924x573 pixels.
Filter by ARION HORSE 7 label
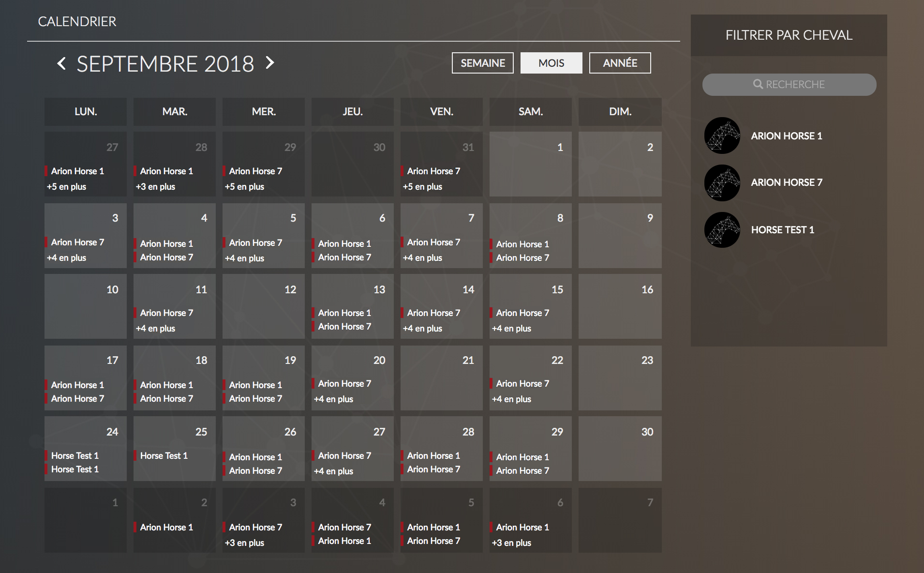[787, 182]
